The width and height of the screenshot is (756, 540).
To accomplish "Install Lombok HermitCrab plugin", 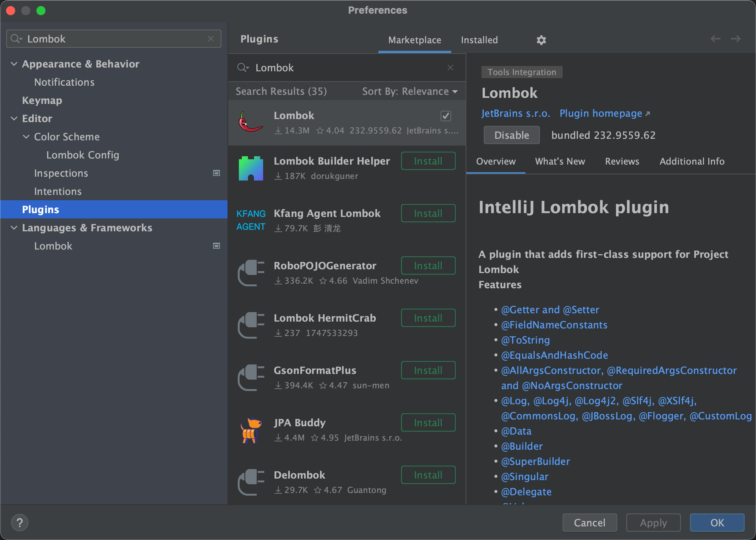I will [x=428, y=318].
